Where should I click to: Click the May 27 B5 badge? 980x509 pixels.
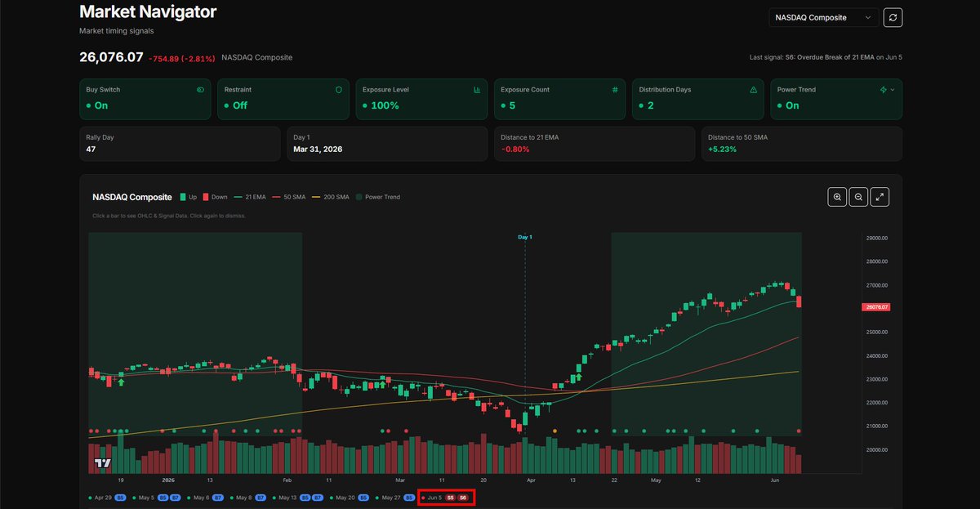click(409, 498)
